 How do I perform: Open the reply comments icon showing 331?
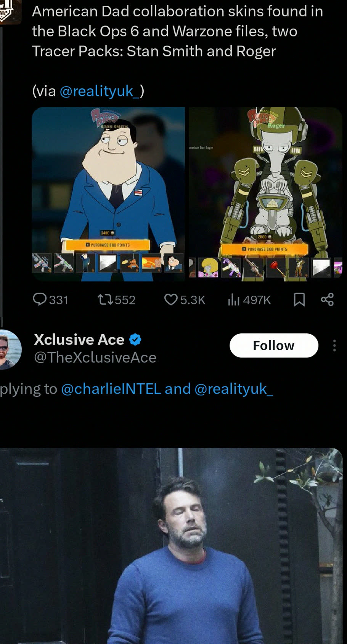39,300
